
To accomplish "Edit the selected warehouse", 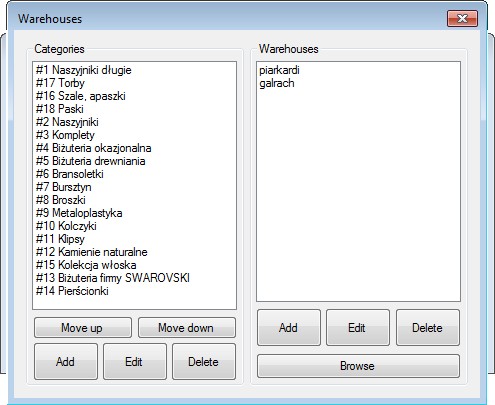I will pos(358,328).
